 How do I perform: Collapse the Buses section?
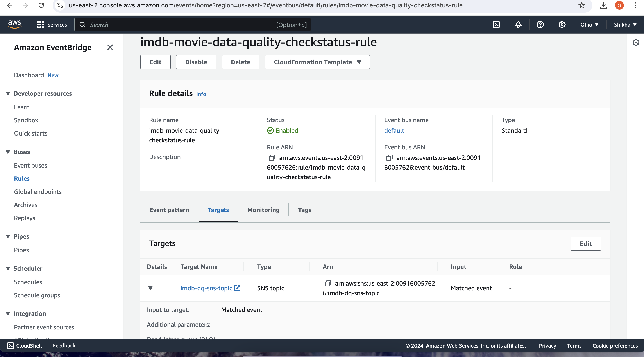(8, 152)
